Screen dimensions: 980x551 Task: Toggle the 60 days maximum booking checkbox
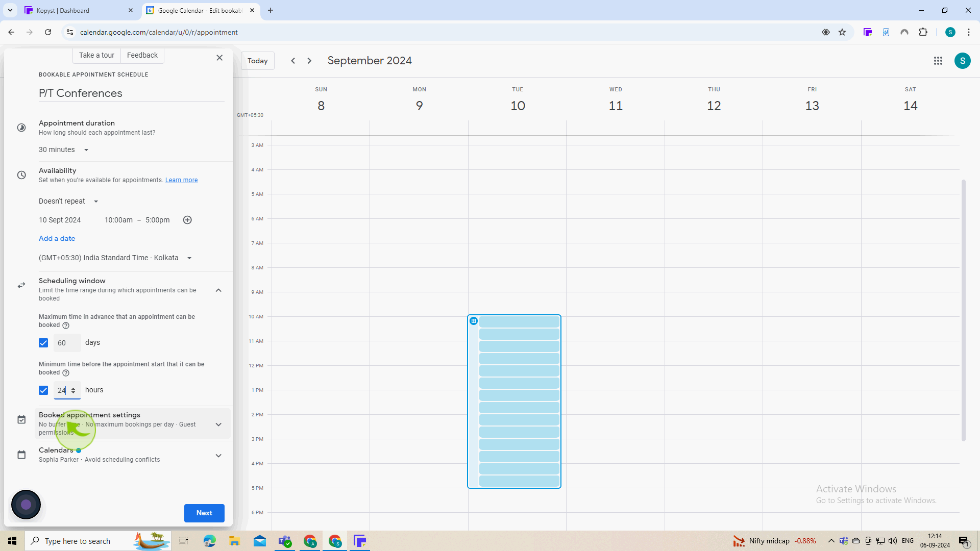(x=43, y=342)
